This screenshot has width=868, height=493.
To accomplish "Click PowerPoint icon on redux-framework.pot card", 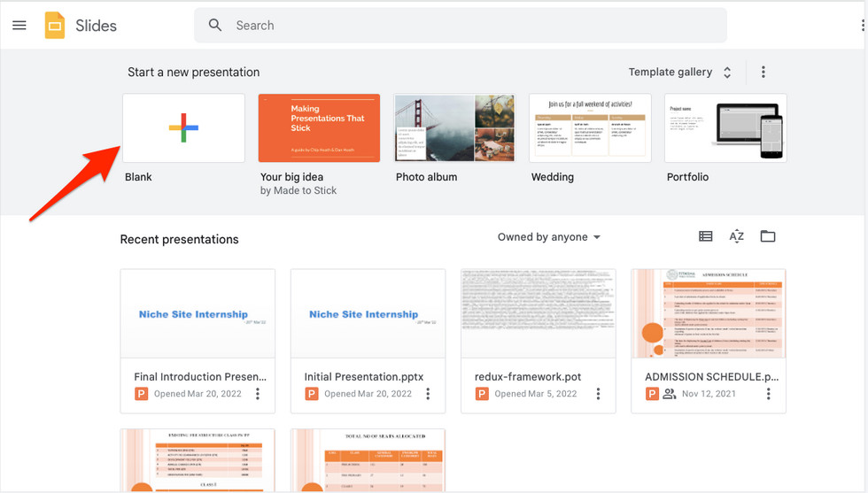I will tap(482, 394).
